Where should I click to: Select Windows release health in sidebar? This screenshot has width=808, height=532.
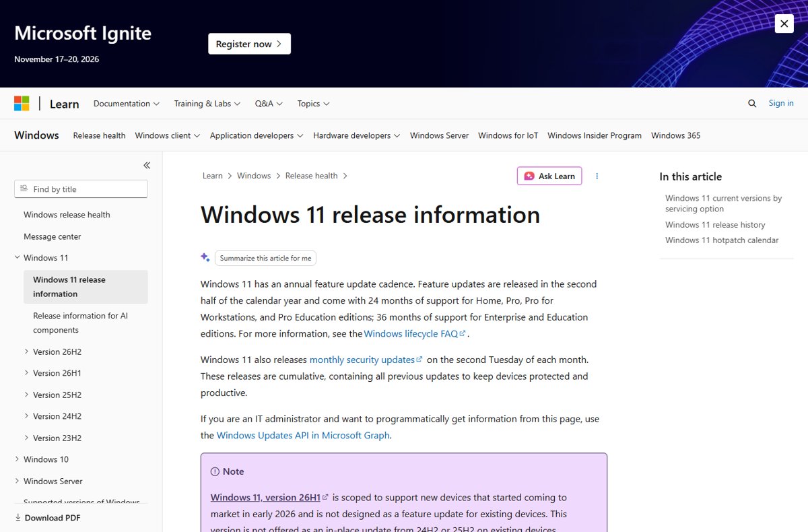(67, 215)
